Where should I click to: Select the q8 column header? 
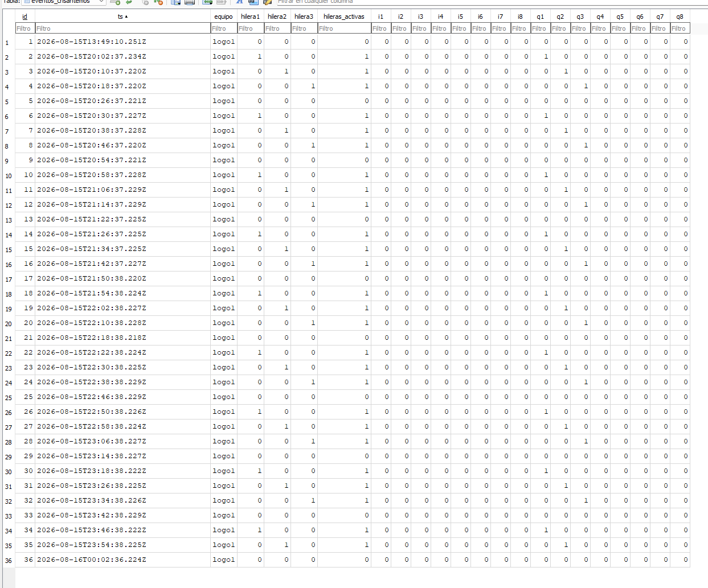pos(680,17)
